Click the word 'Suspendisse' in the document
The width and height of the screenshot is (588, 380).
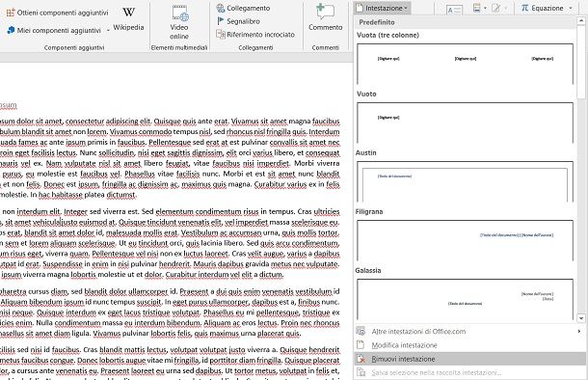61,264
